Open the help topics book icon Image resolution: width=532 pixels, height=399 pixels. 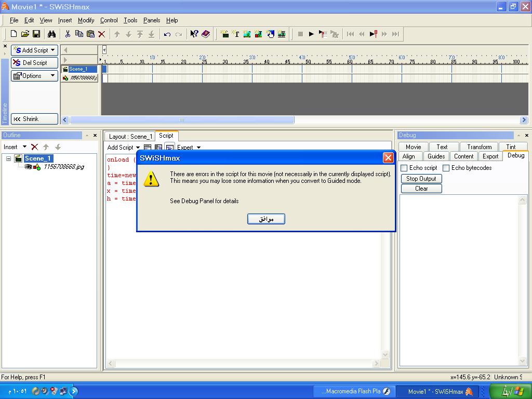click(206, 34)
